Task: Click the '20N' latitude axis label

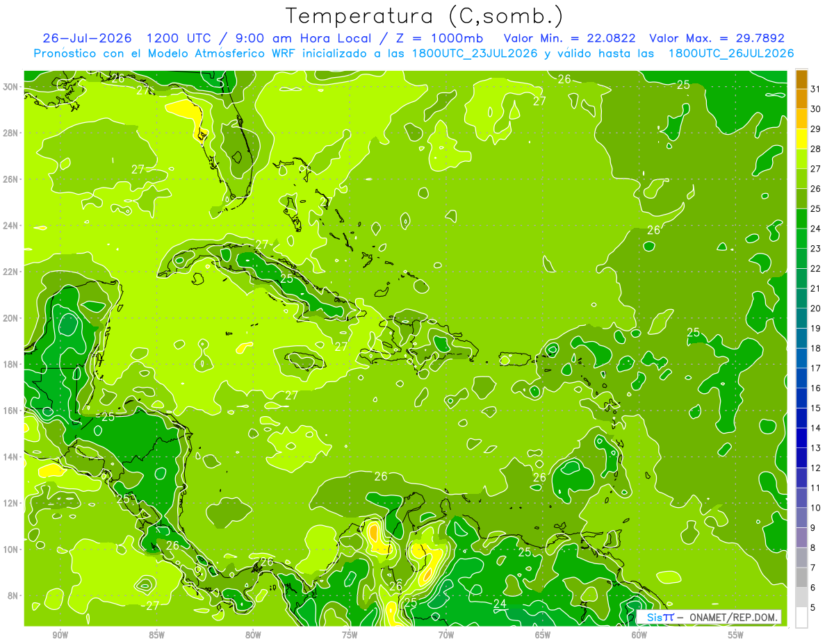Action: (x=12, y=317)
